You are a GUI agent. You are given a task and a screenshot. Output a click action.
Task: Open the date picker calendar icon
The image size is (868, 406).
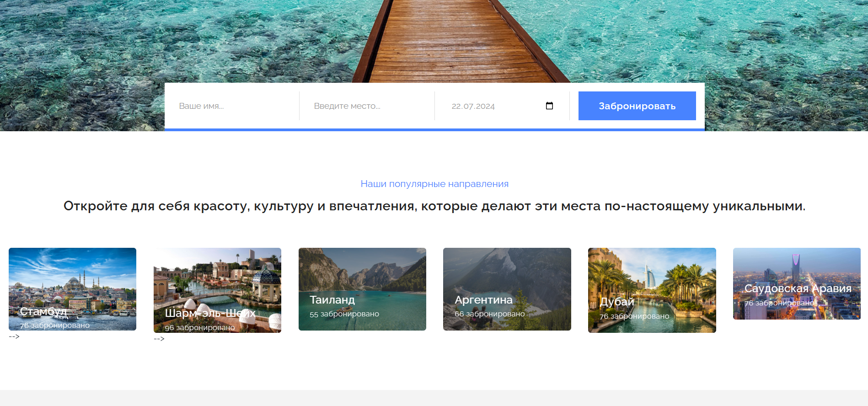point(549,106)
